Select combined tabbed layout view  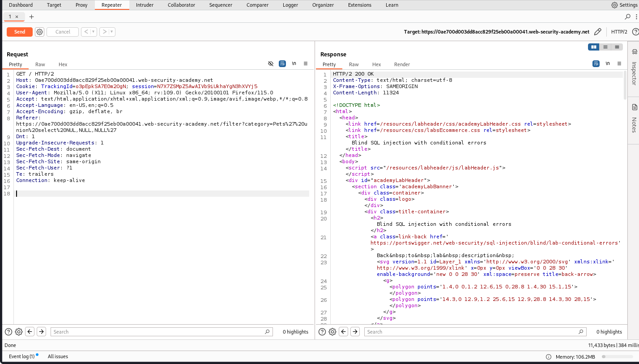[617, 47]
